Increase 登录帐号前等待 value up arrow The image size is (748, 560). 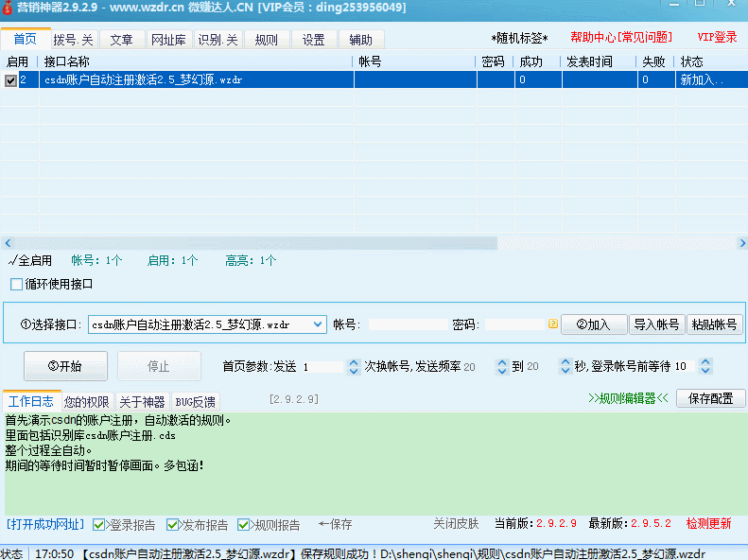[705, 362]
